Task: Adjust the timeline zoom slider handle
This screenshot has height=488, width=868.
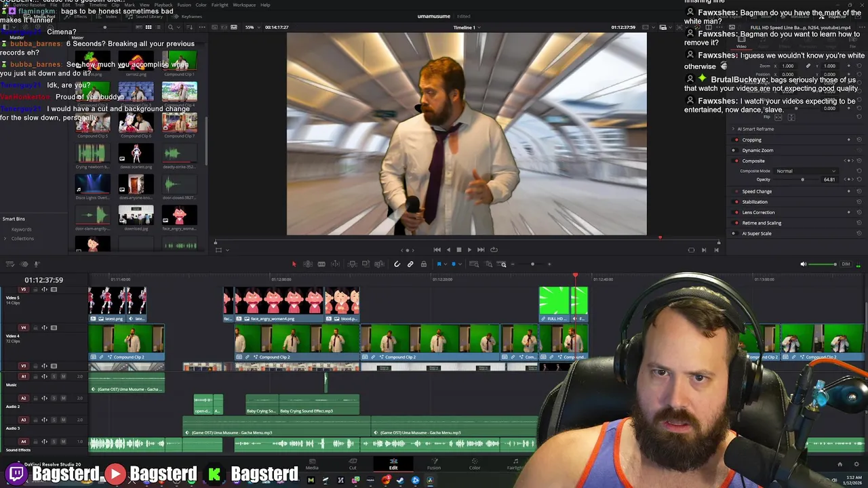Action: 532,264
